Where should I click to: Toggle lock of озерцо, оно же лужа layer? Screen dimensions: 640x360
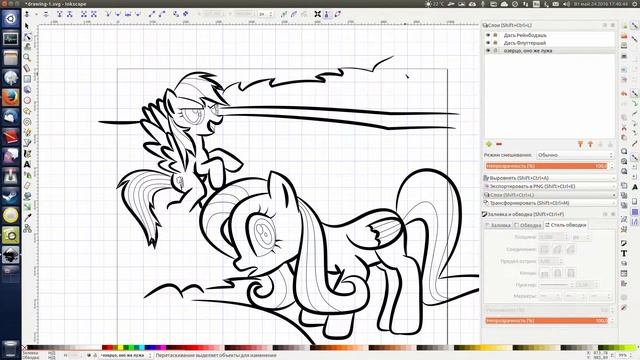[x=496, y=51]
